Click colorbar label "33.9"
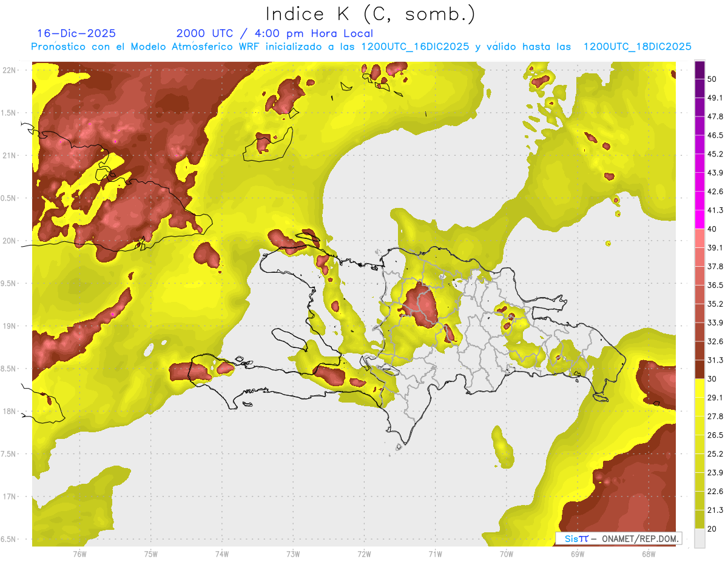This screenshot has height=562, width=728. (x=715, y=323)
